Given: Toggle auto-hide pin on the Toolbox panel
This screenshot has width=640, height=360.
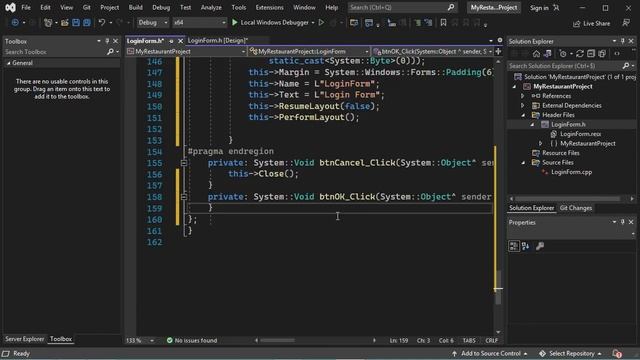Looking at the screenshot, I should click(107, 41).
